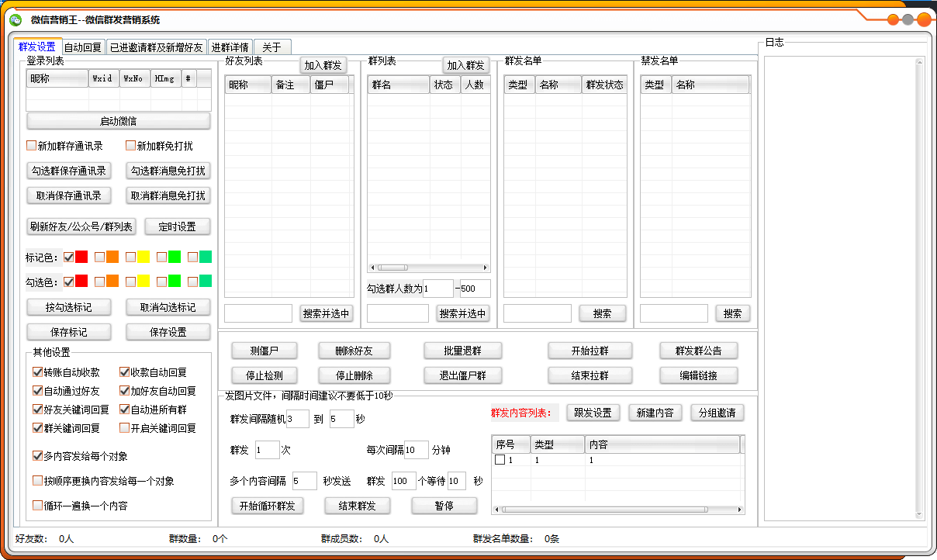937x560 pixels.
Task: Click the red 勾选色 color swatch
Action: click(x=81, y=281)
